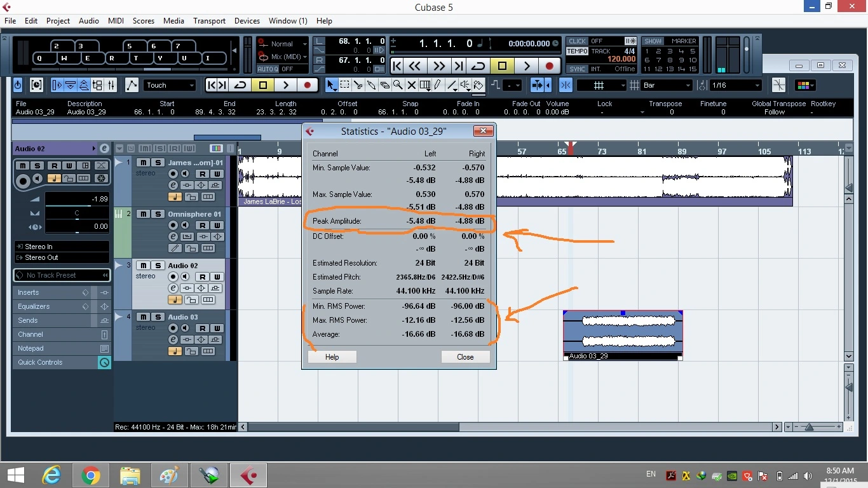The height and width of the screenshot is (488, 868).
Task: Select the Erase tool
Action: (384, 85)
